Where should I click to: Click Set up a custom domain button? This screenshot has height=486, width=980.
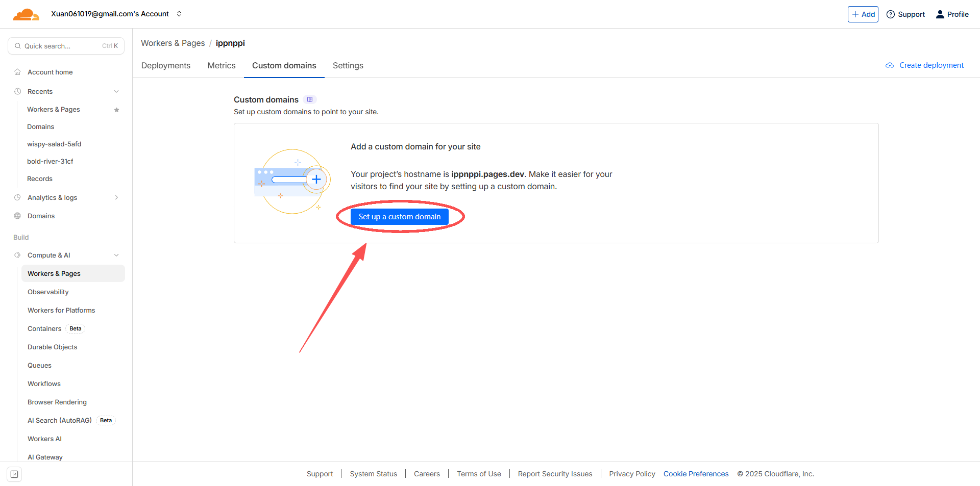click(x=400, y=217)
